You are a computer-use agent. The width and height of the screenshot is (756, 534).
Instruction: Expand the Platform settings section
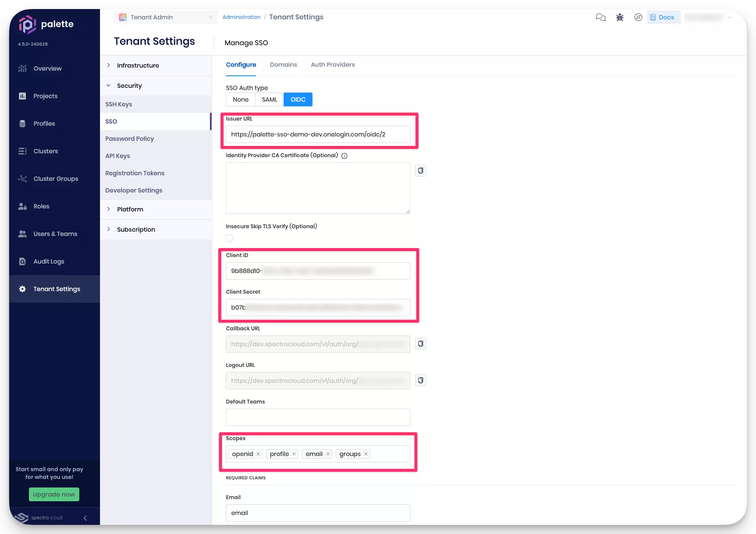click(x=130, y=209)
